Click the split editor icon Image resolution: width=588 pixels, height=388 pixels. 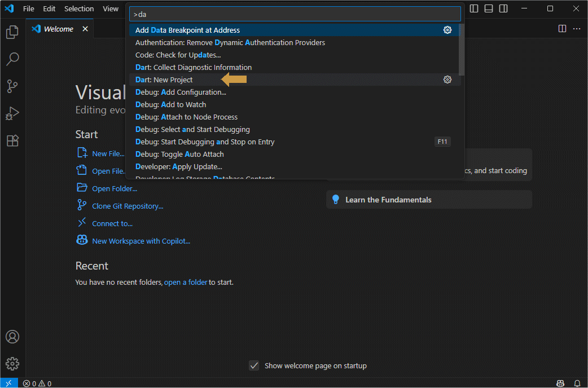562,29
